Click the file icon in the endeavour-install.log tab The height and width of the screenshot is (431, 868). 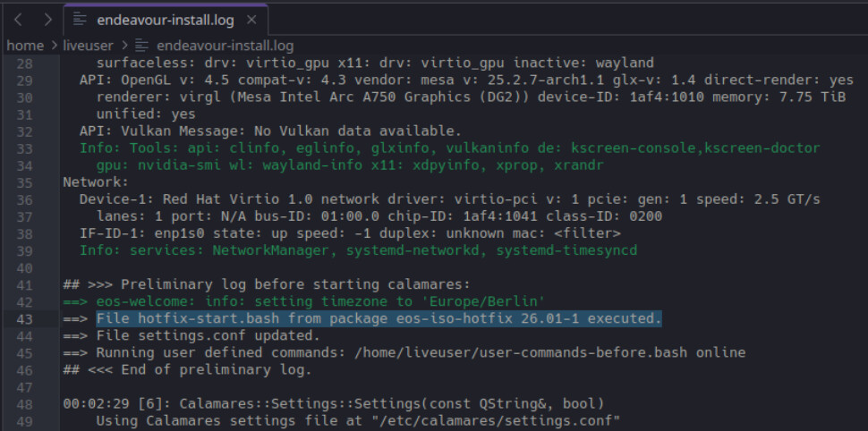(x=80, y=19)
